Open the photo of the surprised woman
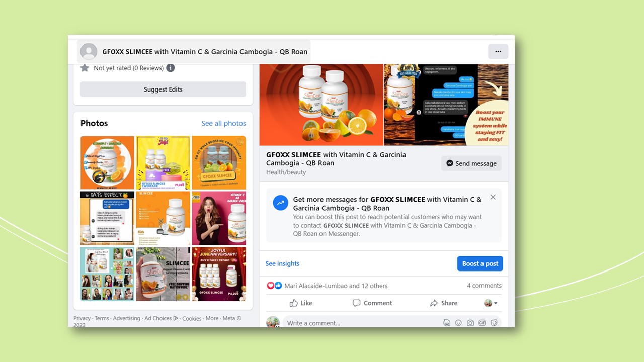This screenshot has width=644, height=362. point(219,218)
